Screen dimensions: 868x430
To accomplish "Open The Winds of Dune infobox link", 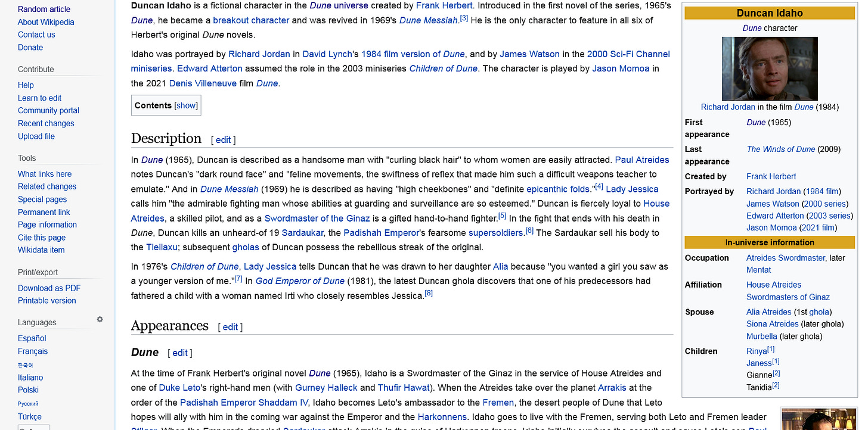I will tap(780, 149).
